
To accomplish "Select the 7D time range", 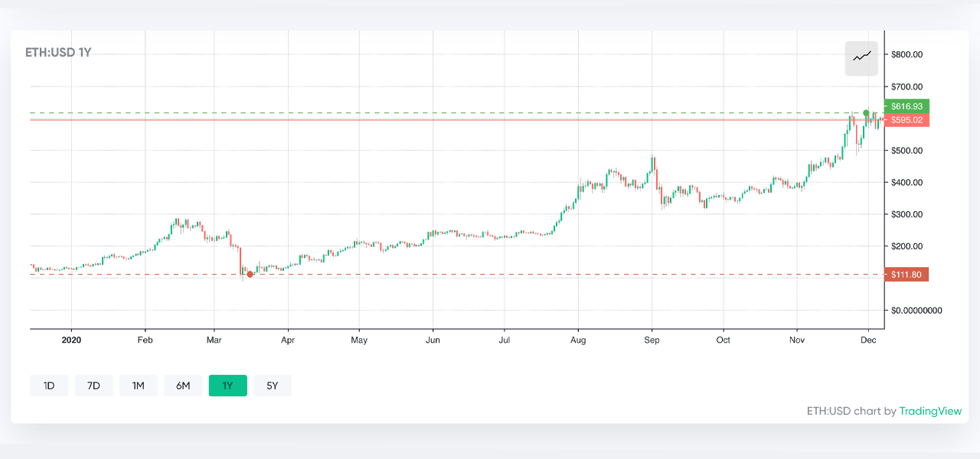I will 93,386.
